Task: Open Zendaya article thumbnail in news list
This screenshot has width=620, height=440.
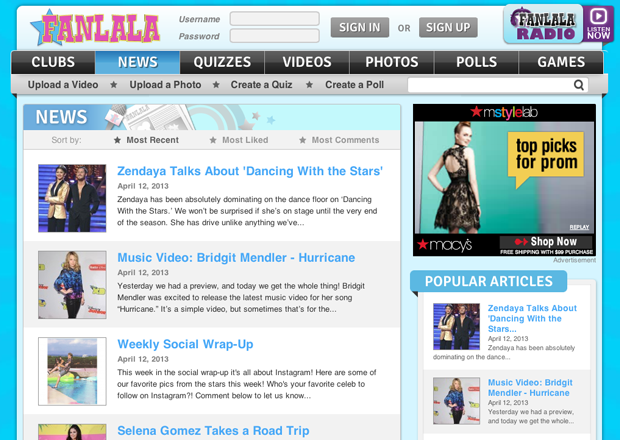Action: (72, 198)
